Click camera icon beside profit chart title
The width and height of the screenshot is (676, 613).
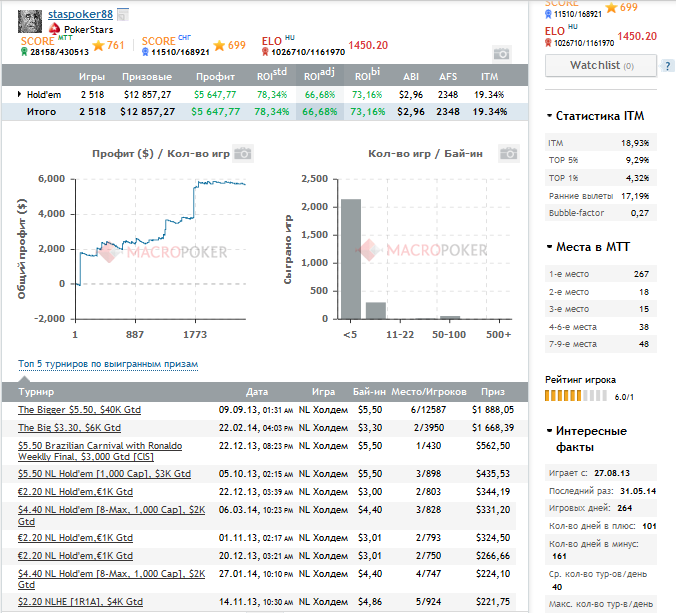pyautogui.click(x=244, y=154)
